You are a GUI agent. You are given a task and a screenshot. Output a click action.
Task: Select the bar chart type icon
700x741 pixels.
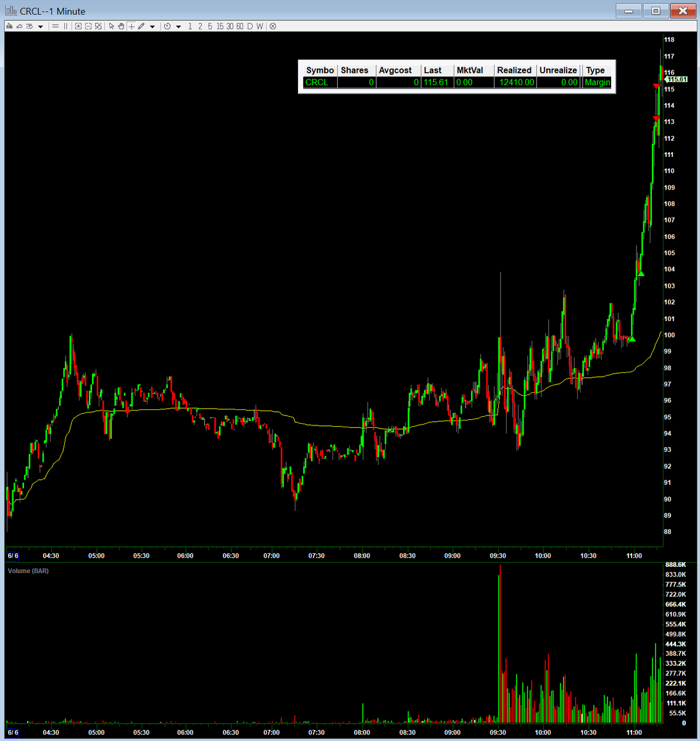pos(9,27)
